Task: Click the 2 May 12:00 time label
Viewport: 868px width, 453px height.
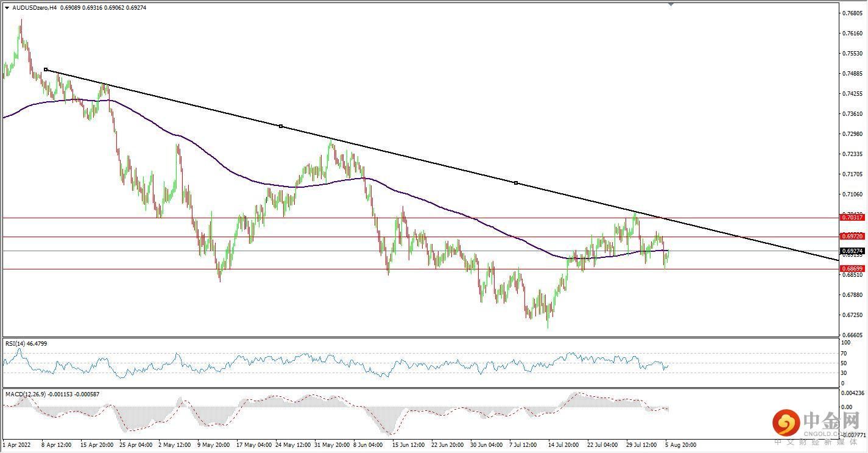Action: point(175,445)
